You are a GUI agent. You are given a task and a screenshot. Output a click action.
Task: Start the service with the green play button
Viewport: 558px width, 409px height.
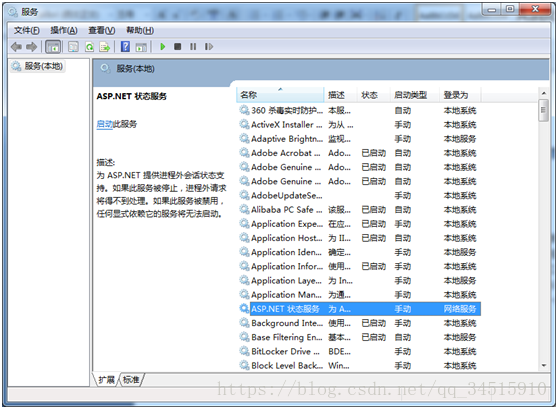[x=163, y=47]
